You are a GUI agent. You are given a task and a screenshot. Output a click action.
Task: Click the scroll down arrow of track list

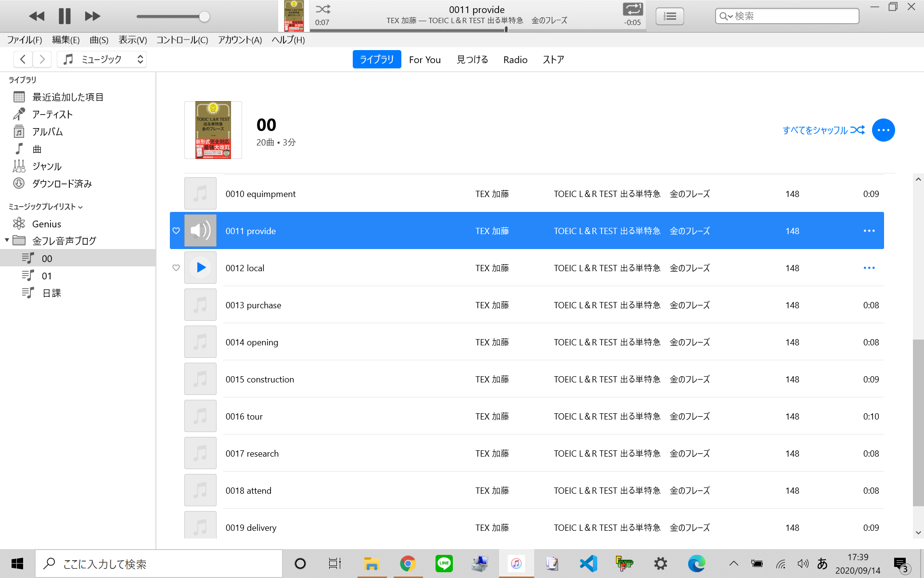(x=918, y=533)
